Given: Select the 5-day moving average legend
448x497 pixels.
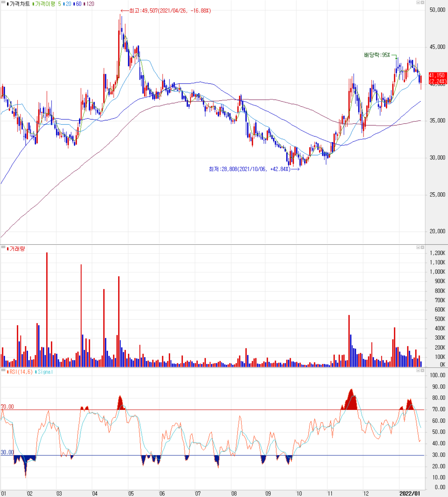Looking at the screenshot, I should pyautogui.click(x=60, y=4).
